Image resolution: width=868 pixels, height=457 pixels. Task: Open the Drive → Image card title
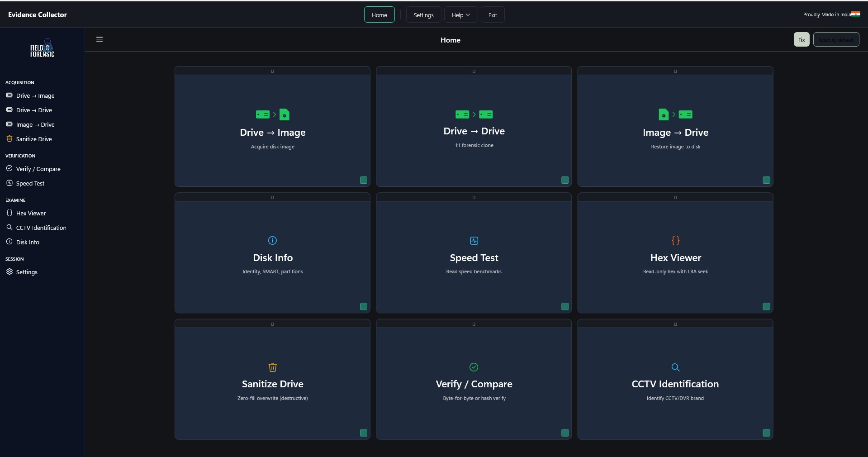(x=273, y=132)
